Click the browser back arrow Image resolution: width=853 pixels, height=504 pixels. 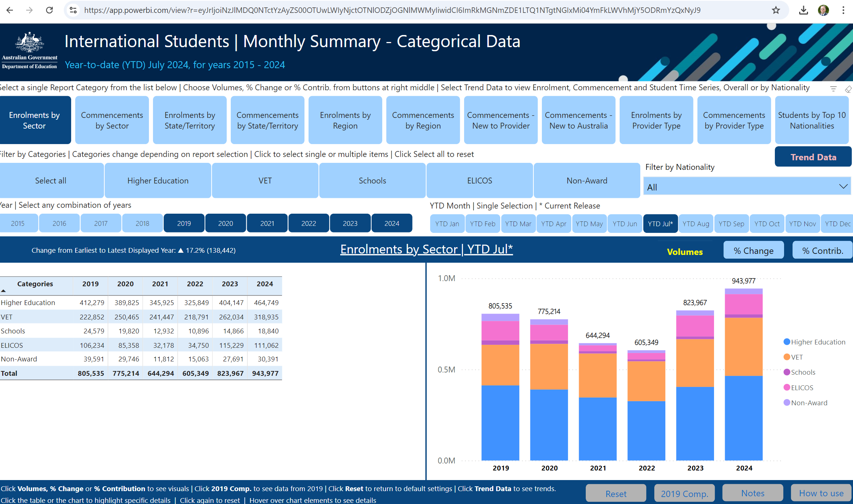(10, 10)
